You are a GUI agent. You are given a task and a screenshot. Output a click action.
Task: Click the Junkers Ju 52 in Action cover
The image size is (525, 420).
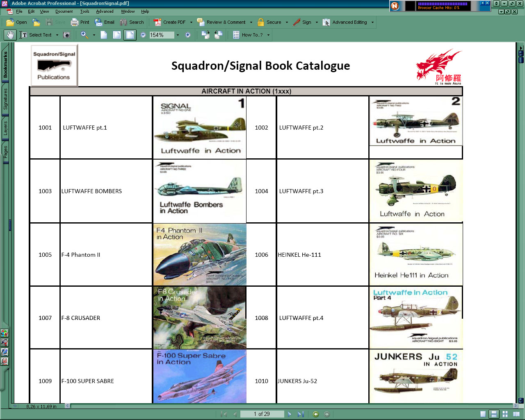click(416, 376)
